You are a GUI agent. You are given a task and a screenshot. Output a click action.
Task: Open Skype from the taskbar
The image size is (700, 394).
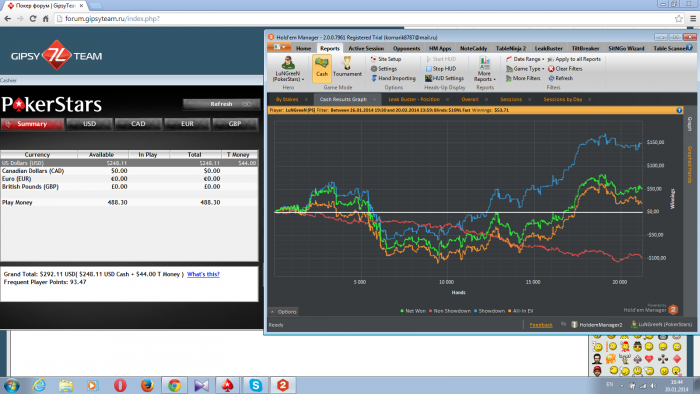(x=255, y=385)
